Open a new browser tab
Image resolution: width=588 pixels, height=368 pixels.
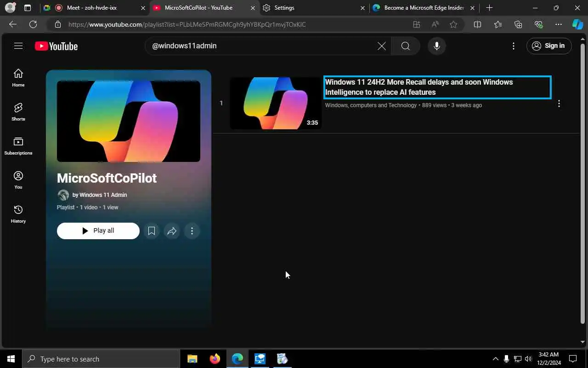489,8
